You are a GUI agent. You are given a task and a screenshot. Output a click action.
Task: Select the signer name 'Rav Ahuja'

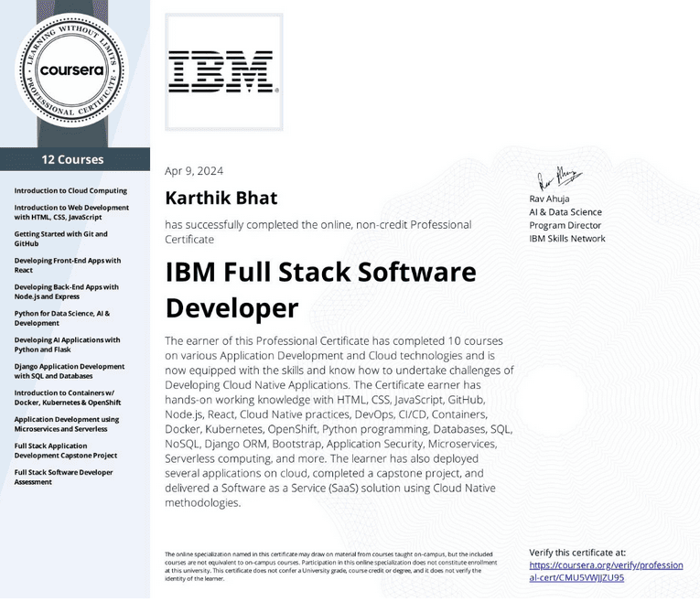(549, 199)
